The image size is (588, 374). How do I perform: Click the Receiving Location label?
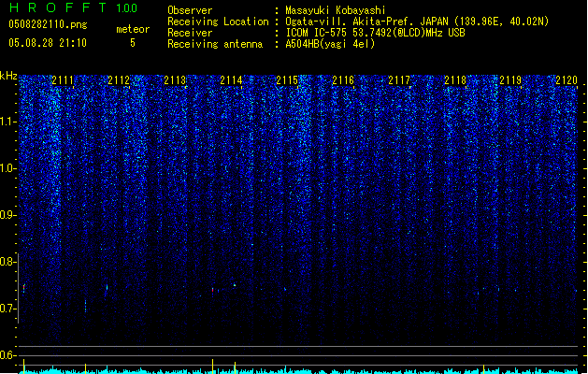tap(218, 22)
